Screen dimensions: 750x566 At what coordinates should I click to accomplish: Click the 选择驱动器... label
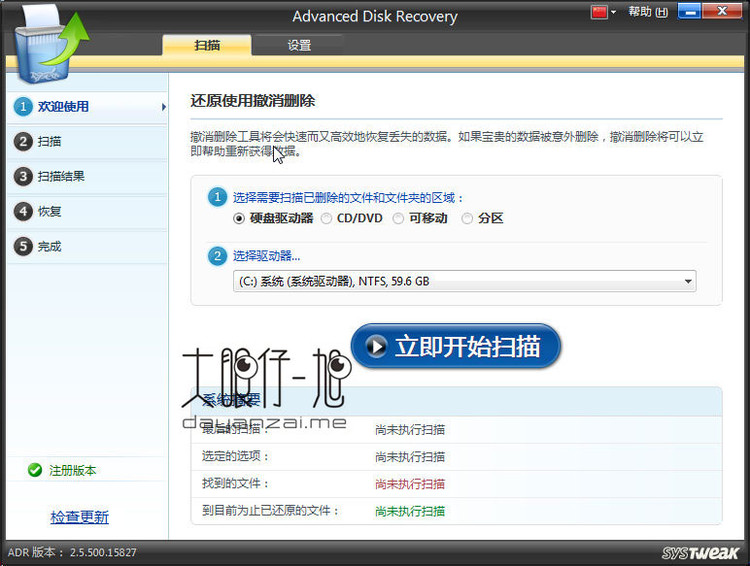click(x=266, y=256)
